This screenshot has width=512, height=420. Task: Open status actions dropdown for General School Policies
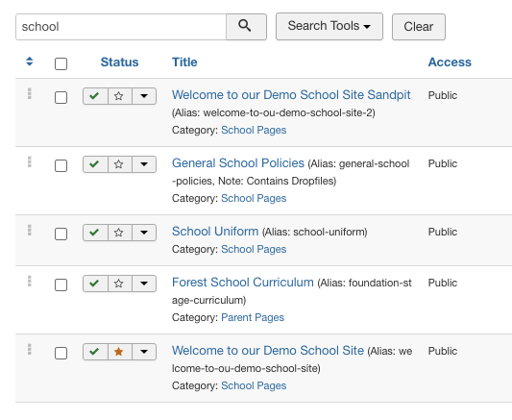(x=144, y=164)
